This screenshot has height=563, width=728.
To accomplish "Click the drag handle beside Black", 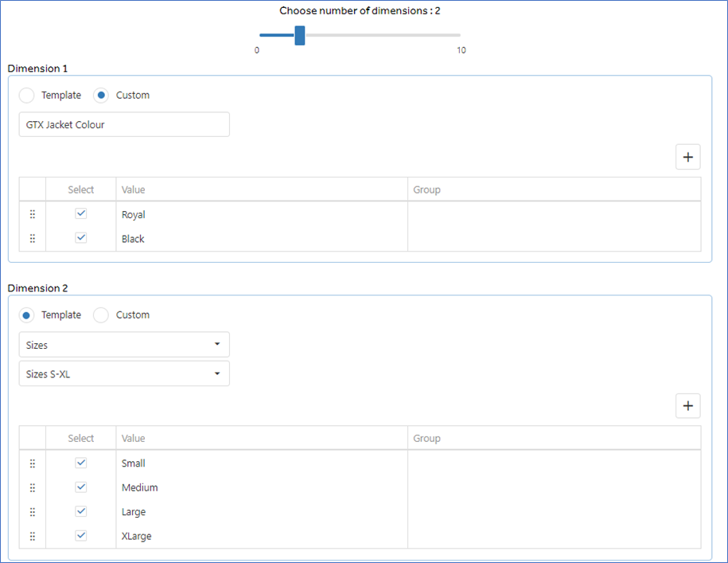I will point(33,238).
